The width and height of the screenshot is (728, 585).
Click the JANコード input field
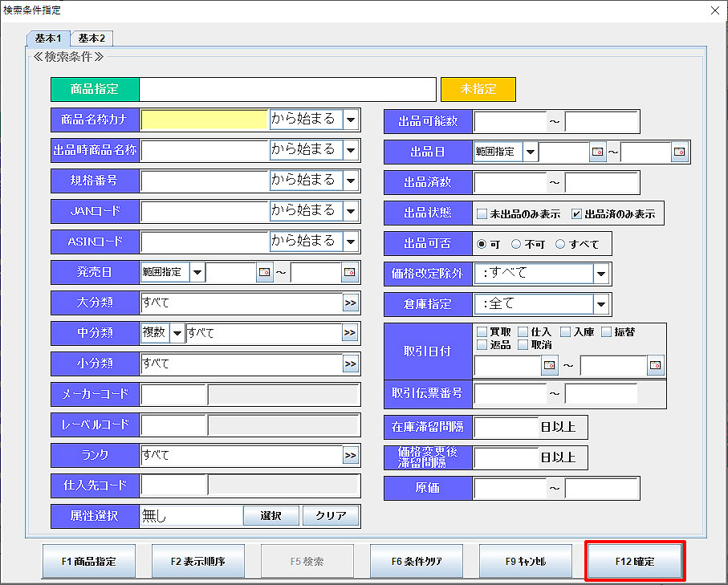[x=204, y=212]
